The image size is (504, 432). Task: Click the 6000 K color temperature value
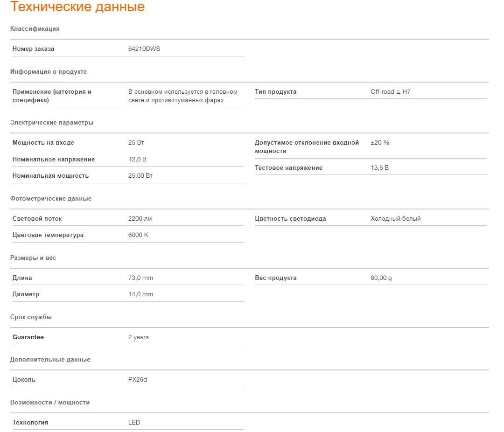point(138,235)
